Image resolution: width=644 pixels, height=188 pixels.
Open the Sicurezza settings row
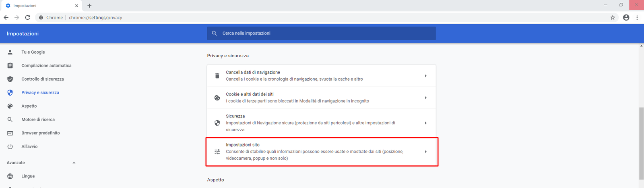(310, 123)
